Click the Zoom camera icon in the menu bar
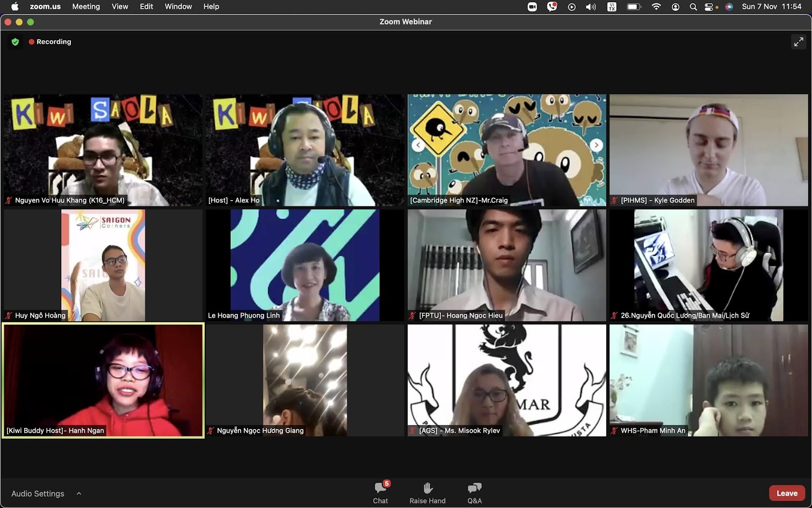This screenshot has width=812, height=508. (532, 6)
